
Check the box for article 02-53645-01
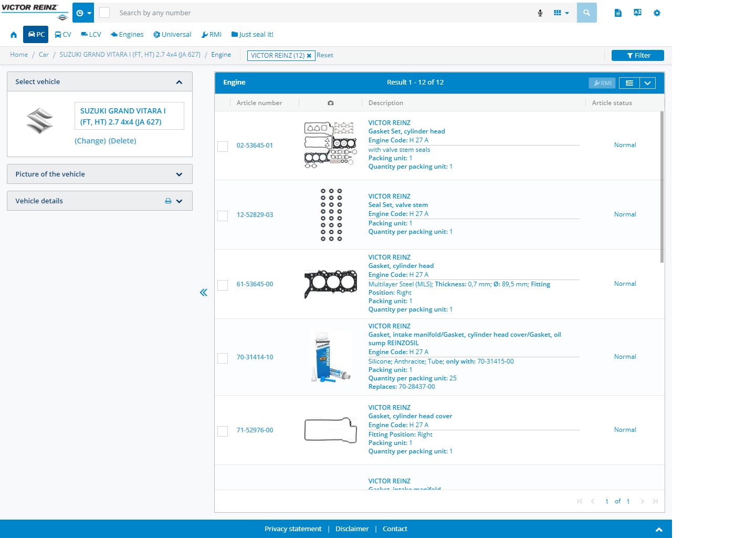[223, 147]
